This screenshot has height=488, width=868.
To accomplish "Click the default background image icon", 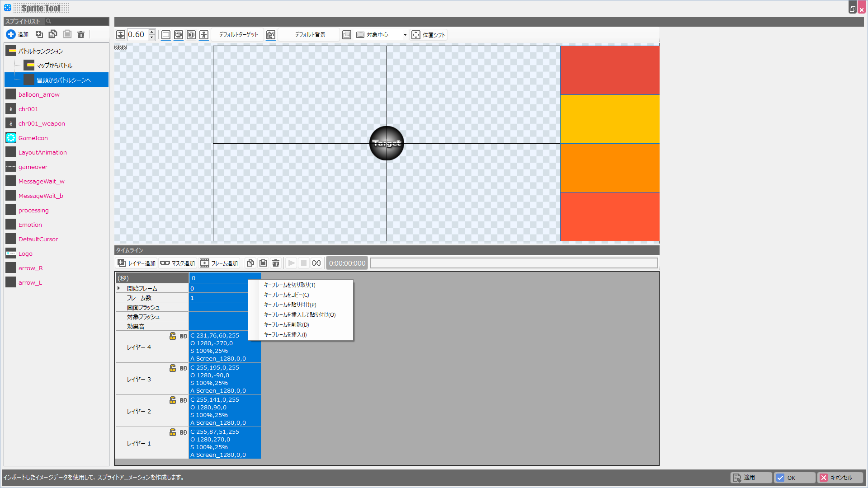I will 271,35.
